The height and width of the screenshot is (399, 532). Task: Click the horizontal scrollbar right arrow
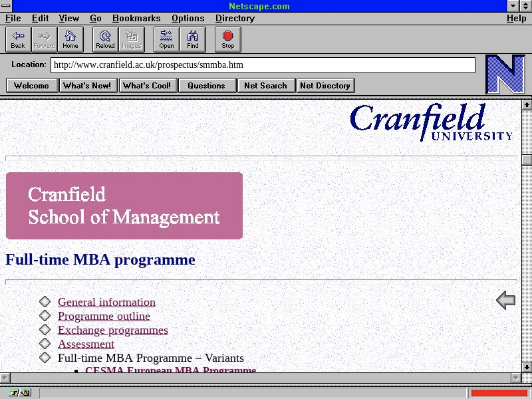click(515, 378)
